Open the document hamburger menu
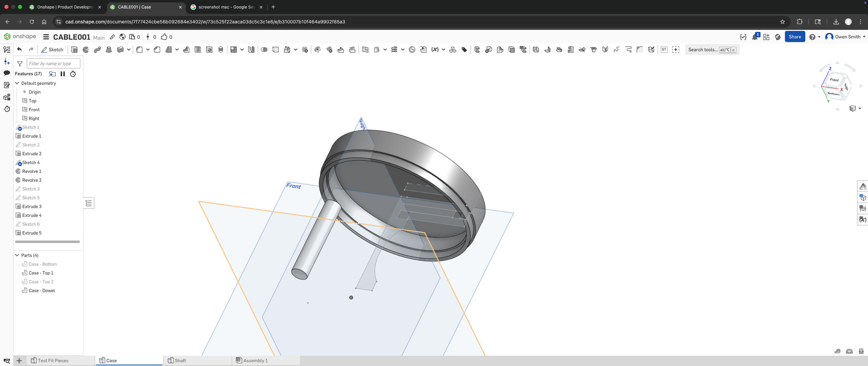868x366 pixels. click(46, 37)
